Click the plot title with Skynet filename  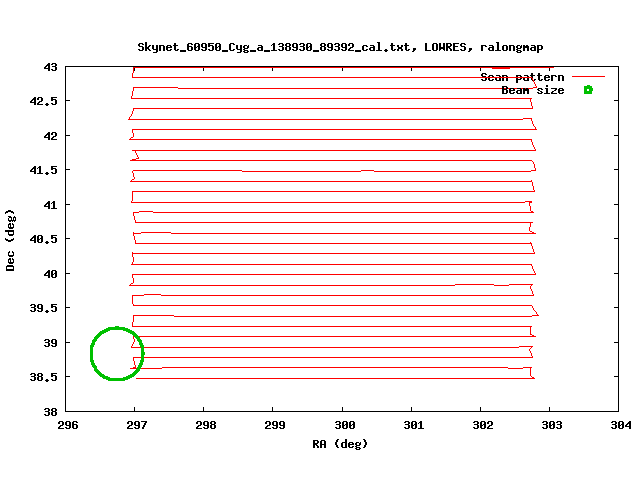[x=341, y=47]
